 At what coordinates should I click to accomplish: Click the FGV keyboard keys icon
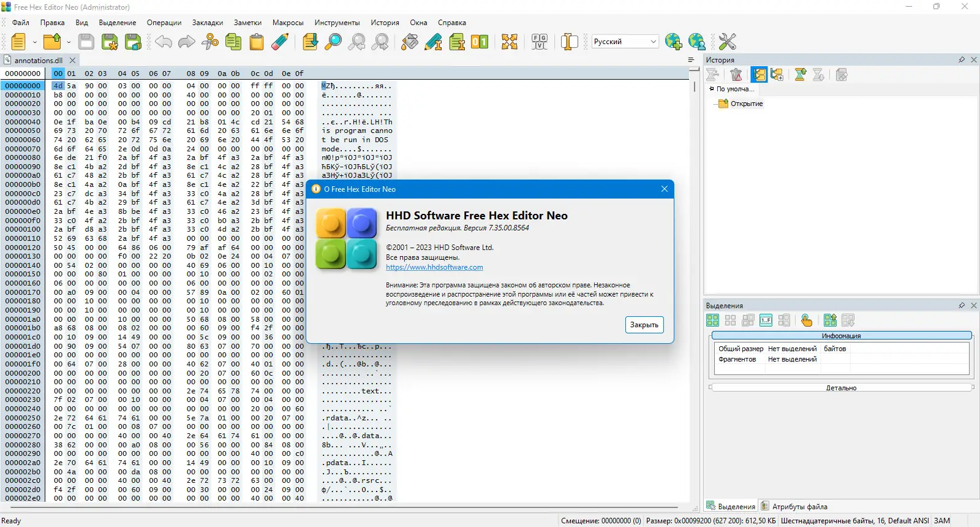point(540,42)
